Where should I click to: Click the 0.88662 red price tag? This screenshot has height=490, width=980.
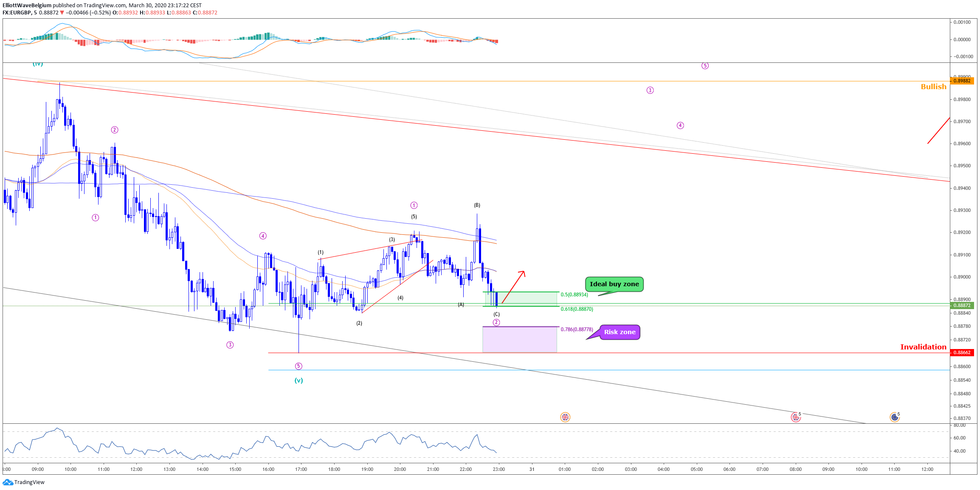point(962,352)
